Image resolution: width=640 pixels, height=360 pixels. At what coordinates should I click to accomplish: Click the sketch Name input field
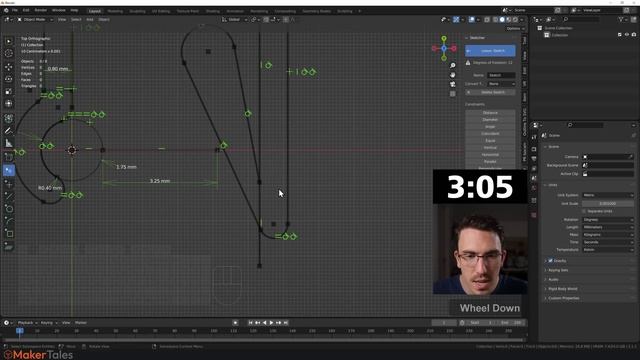501,76
